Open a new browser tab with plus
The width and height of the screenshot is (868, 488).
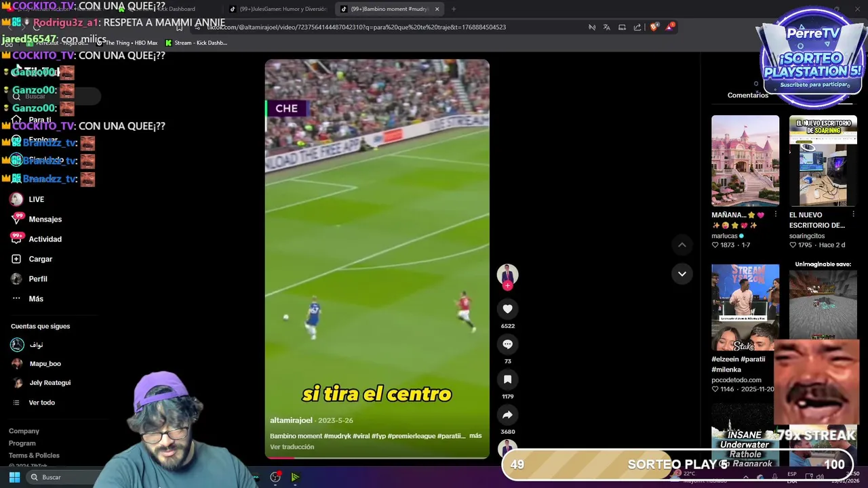coord(454,9)
